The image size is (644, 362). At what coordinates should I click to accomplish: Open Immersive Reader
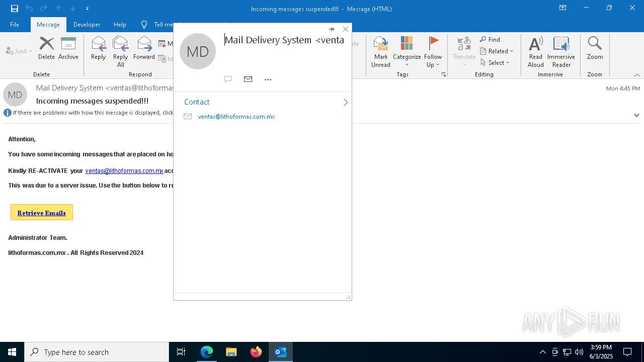click(561, 51)
